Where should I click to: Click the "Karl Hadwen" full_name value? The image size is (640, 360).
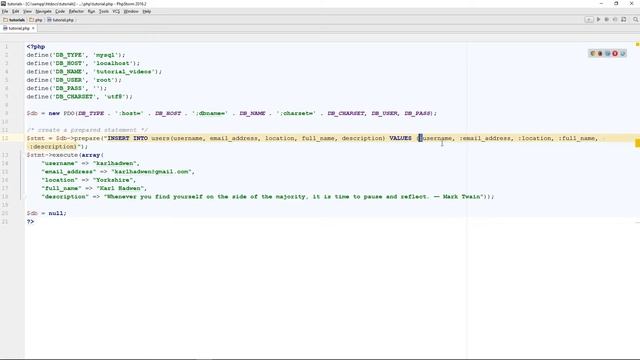click(121, 188)
